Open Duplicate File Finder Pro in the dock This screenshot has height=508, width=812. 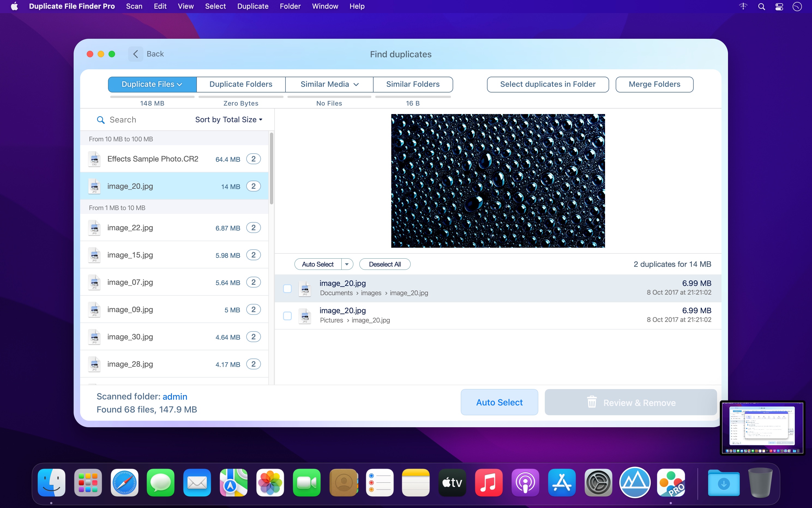point(671,482)
